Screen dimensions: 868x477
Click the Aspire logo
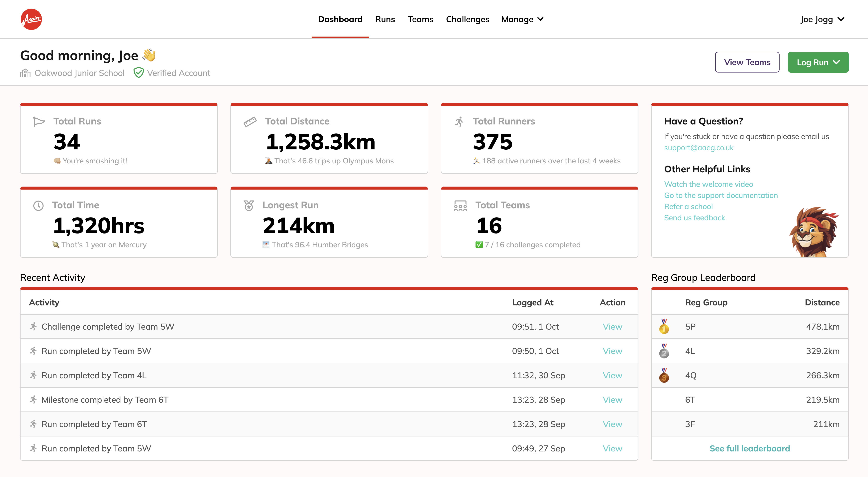pyautogui.click(x=31, y=19)
